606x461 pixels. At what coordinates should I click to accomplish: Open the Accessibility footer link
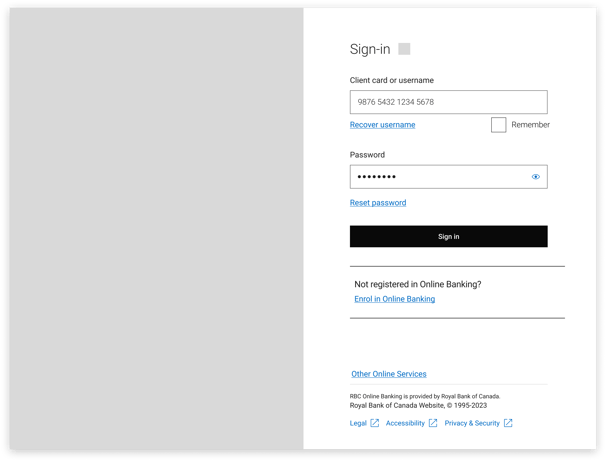(x=405, y=423)
